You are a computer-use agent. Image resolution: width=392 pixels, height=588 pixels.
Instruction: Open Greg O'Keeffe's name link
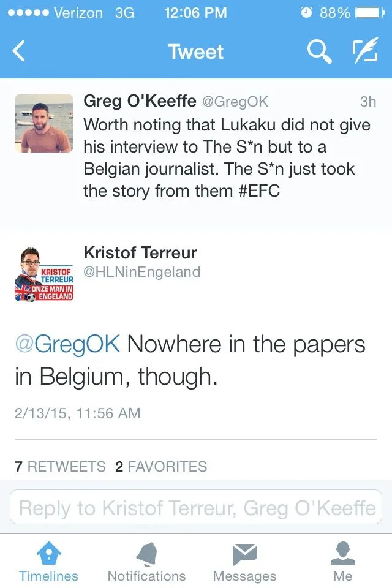pos(140,102)
